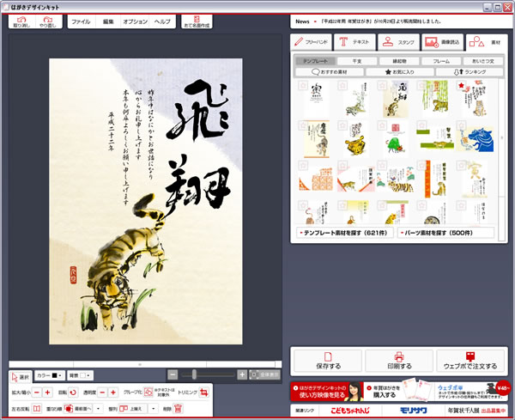The image size is (515, 420).
Task: Open モリサワ related link
Action: coord(413,411)
